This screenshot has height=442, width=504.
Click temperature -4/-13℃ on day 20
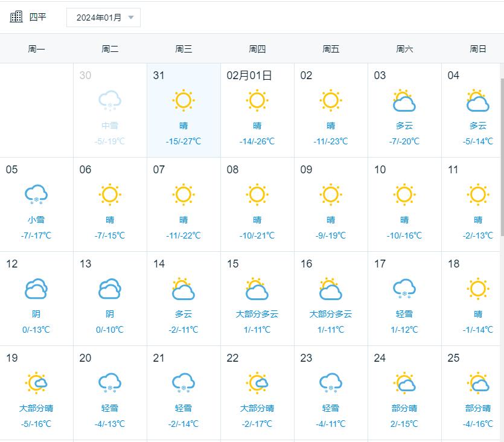click(110, 424)
